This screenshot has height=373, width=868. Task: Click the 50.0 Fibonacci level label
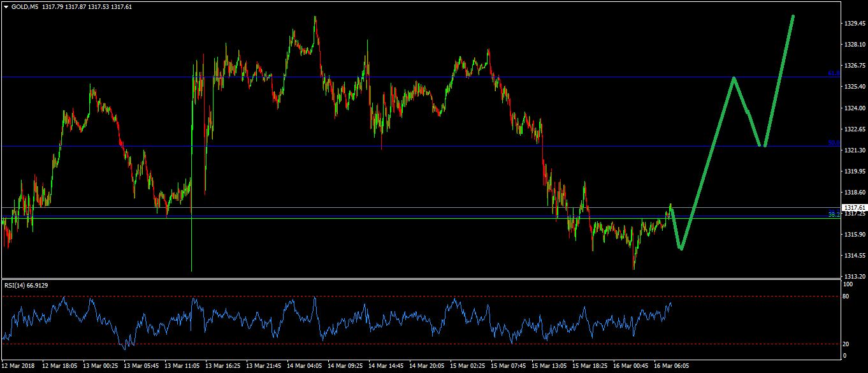pos(834,143)
